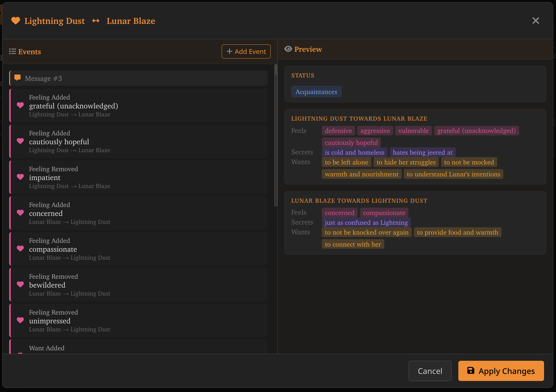Click Apply Changes to save
Screen dimensions: 556x392
pos(501,371)
